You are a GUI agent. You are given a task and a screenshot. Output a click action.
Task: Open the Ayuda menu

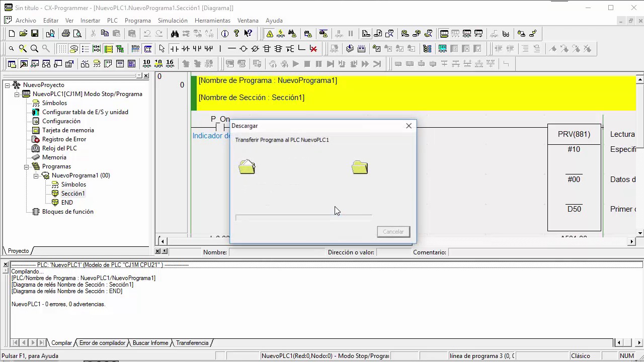pyautogui.click(x=274, y=21)
